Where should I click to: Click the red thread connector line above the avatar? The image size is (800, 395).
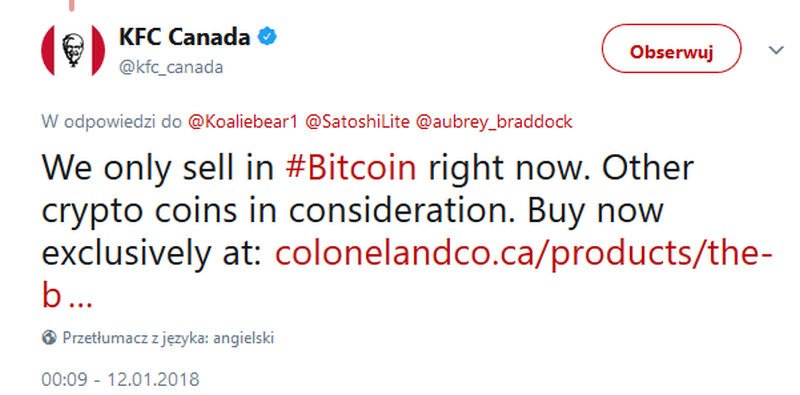pos(72,5)
